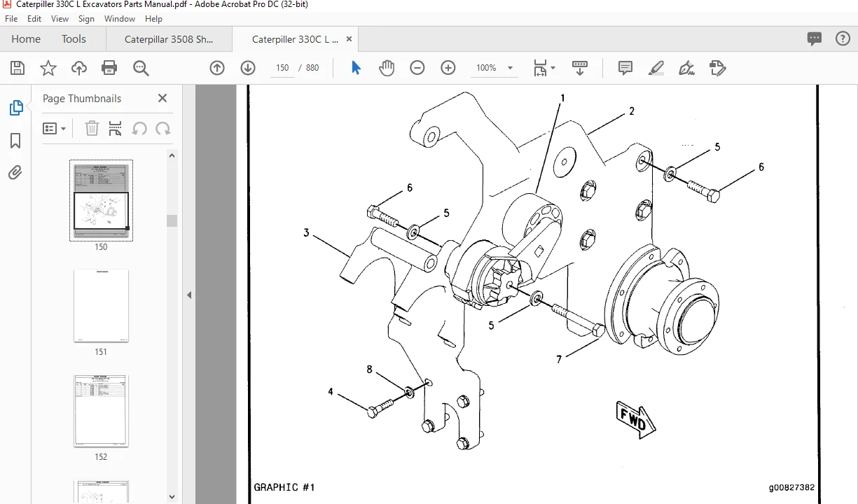Open the Sign document pen tool
The width and height of the screenshot is (858, 504).
686,68
